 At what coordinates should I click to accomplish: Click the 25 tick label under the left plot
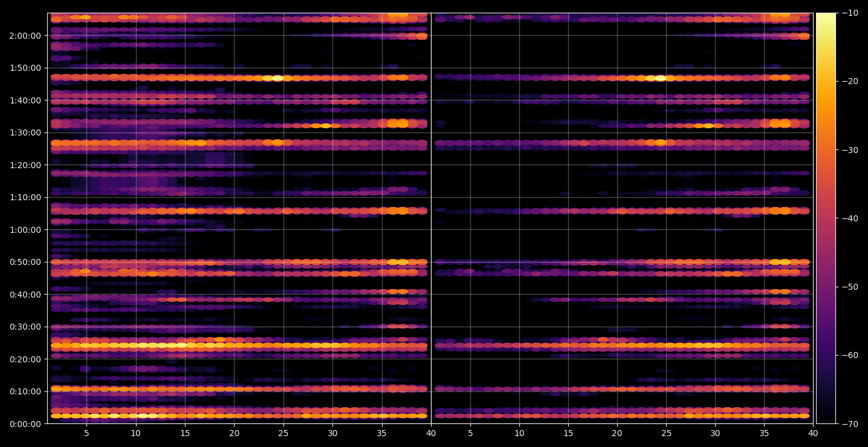[283, 434]
